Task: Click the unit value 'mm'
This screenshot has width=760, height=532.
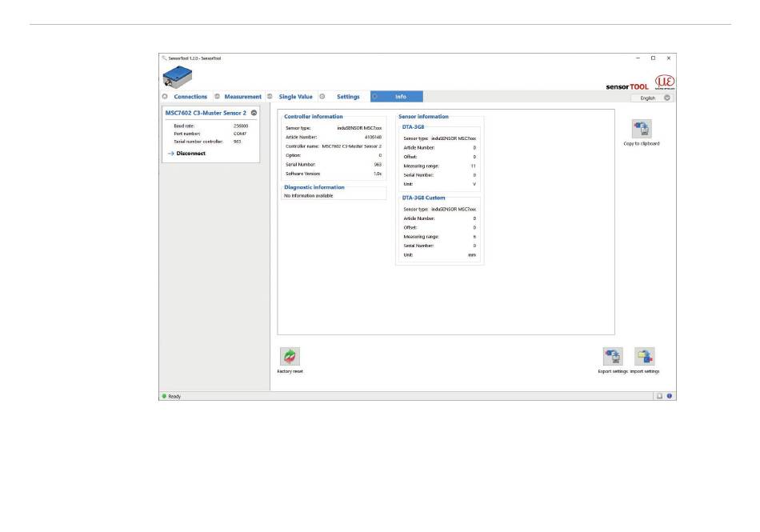Action: pos(472,255)
